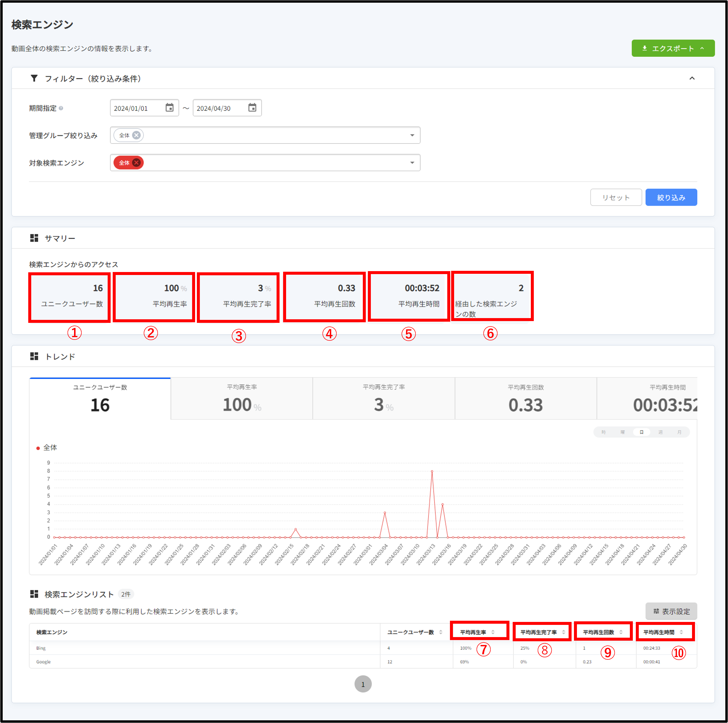Go to page 1 in pagination
This screenshot has height=723, width=728.
coord(363,684)
